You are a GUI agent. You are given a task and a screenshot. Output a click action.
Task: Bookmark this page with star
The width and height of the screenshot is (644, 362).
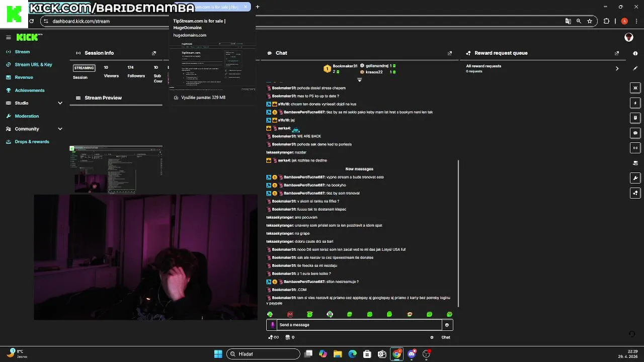point(589,21)
